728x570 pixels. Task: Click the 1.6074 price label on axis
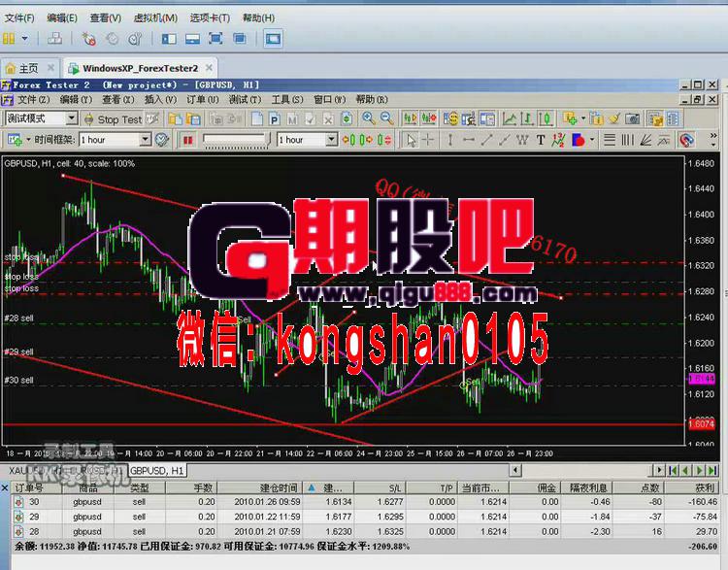(x=701, y=424)
